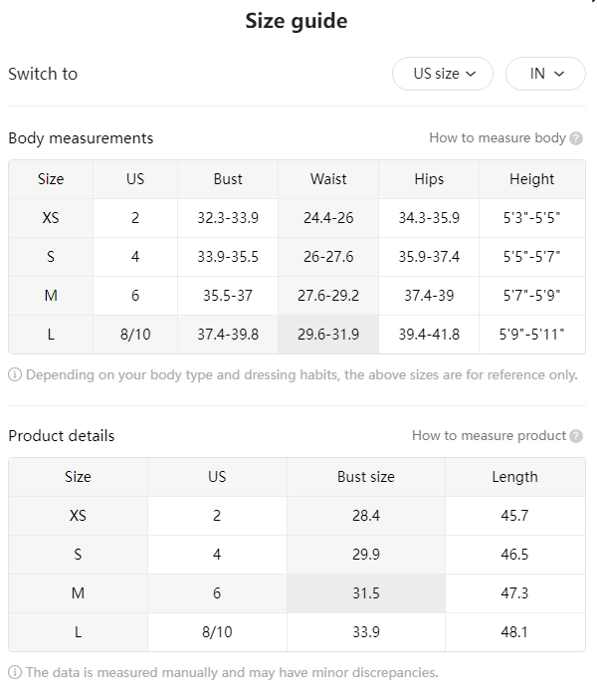Click the info icon beside manual measurement note

15,672
